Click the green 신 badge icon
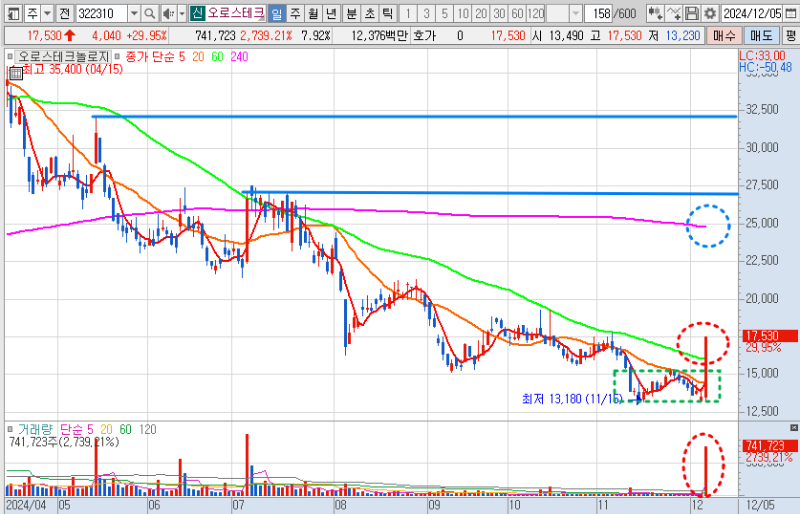This screenshot has width=800, height=514. pos(197,13)
